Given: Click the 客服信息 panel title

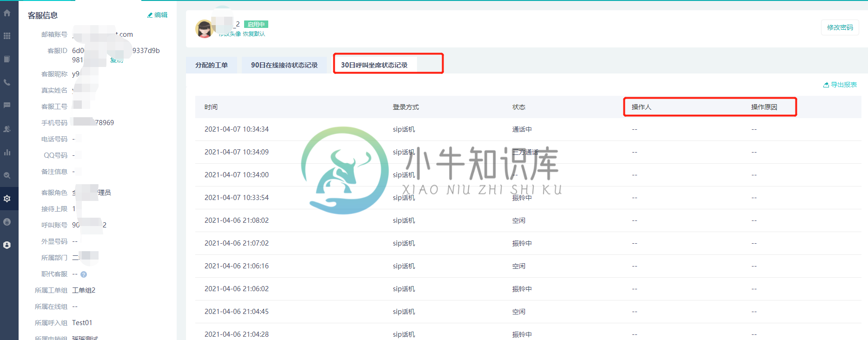Looking at the screenshot, I should tap(43, 15).
